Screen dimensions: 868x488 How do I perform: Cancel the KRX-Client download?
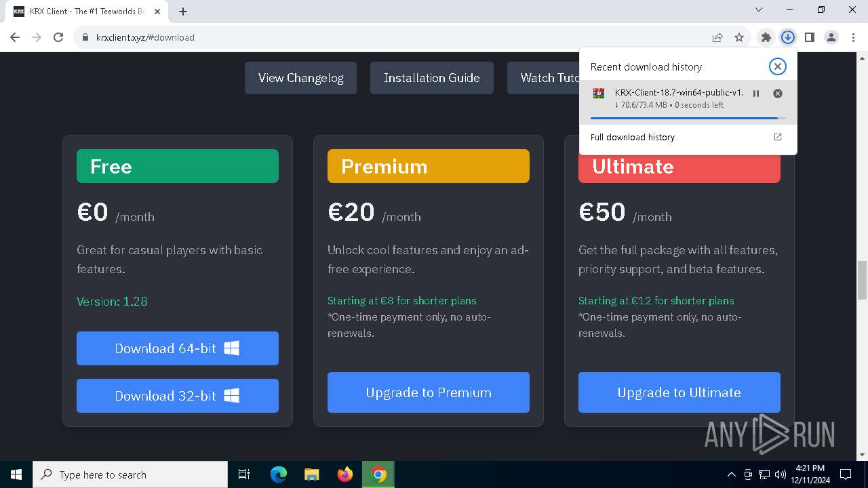click(x=778, y=94)
